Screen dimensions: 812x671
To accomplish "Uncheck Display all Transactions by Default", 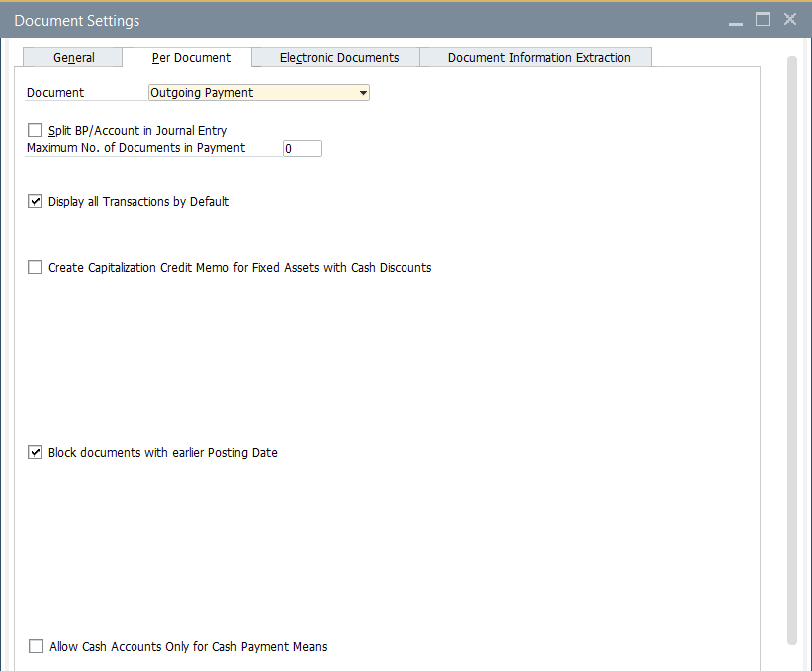I will (36, 201).
